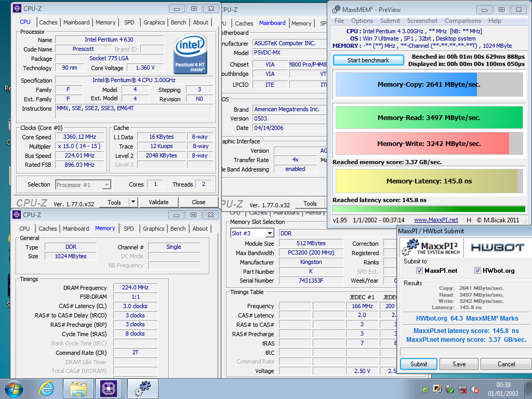Click Submit button in HWbot Submit dialog
532x399 pixels.
pos(419,364)
